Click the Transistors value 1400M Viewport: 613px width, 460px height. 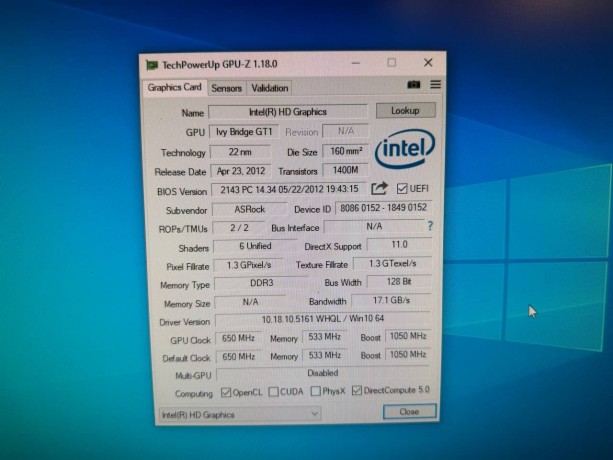click(346, 170)
